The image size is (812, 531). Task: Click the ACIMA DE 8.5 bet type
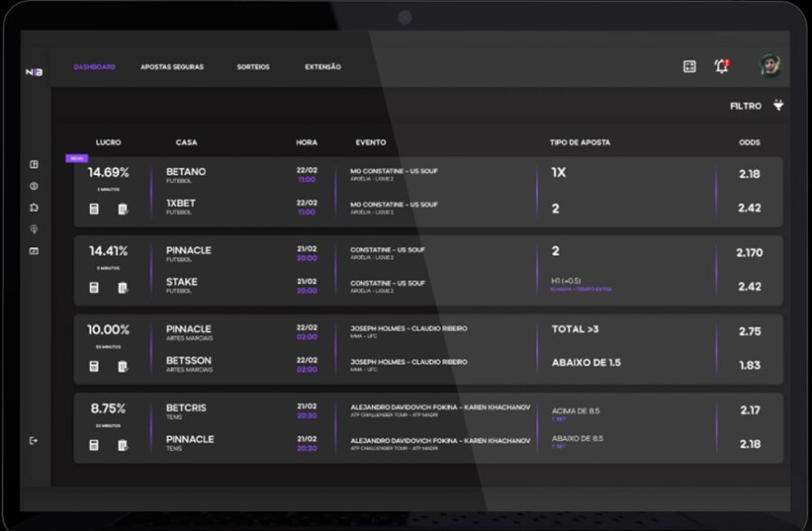pyautogui.click(x=576, y=411)
